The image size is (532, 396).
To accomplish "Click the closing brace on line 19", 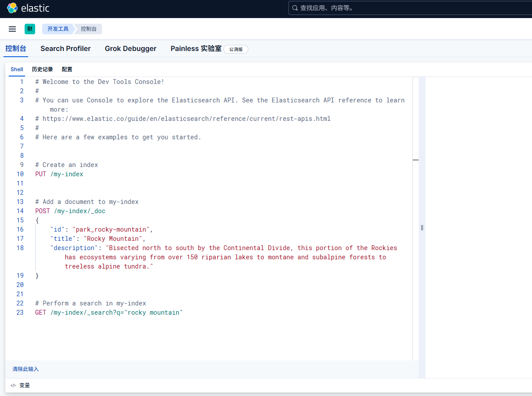I will pos(37,276).
